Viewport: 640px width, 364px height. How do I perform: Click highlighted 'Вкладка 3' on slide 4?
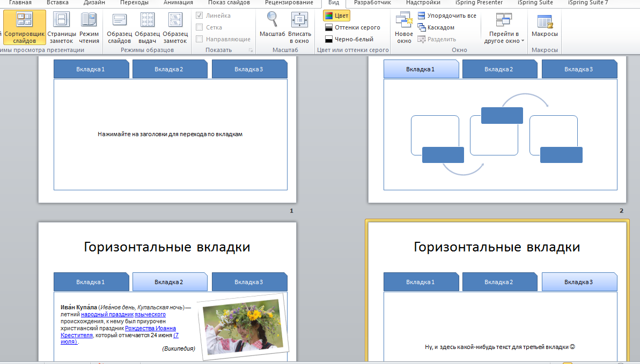click(579, 282)
